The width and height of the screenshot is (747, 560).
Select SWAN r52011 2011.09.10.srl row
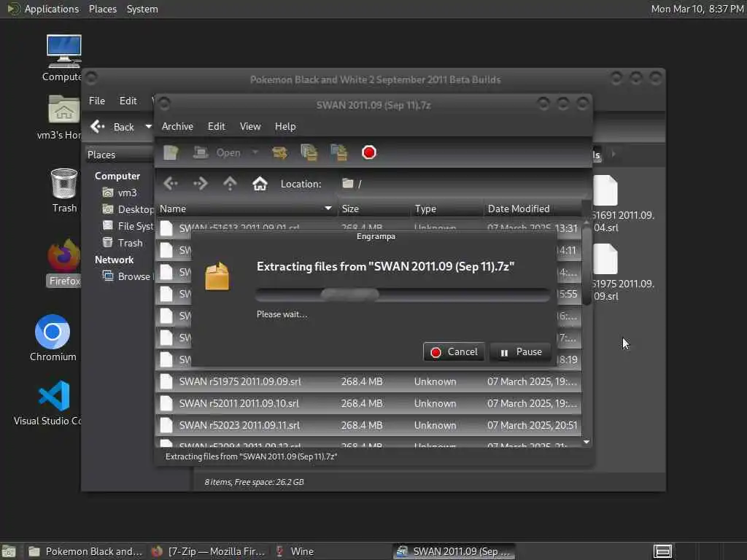tap(368, 403)
